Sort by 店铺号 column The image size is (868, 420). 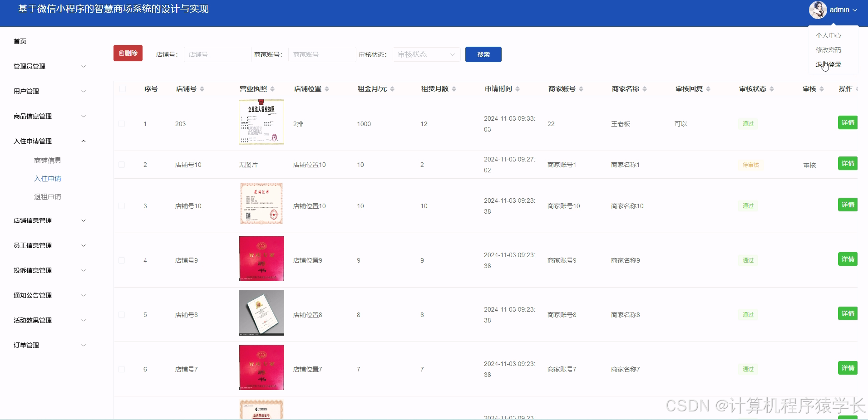point(203,89)
